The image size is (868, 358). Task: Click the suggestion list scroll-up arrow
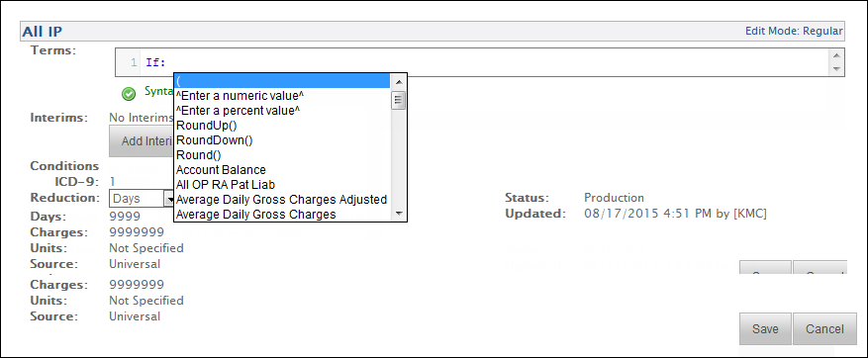[398, 81]
